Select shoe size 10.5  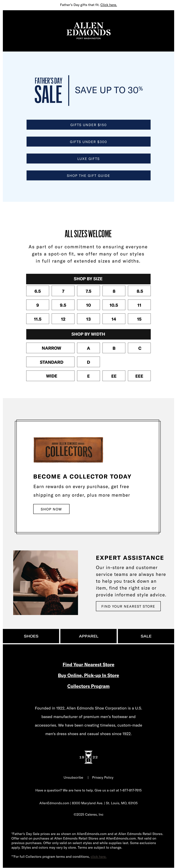(114, 305)
